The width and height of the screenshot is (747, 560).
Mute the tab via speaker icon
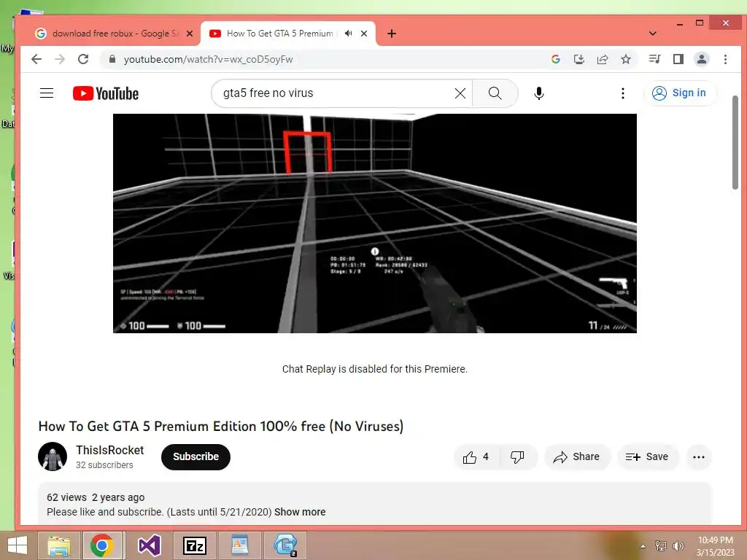pyautogui.click(x=348, y=34)
